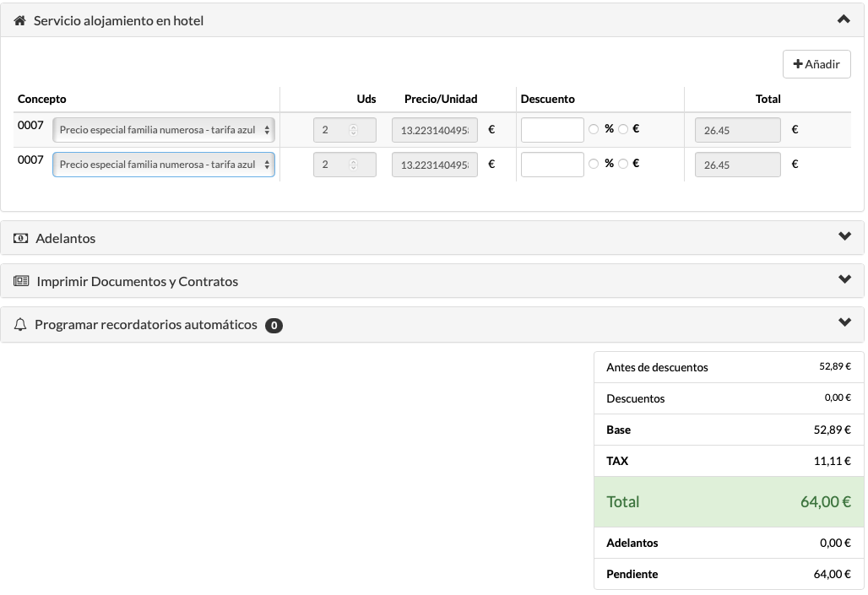The height and width of the screenshot is (595, 868).
Task: Click the newspaper icon beside Imprimir Documentos
Action: pyautogui.click(x=21, y=282)
